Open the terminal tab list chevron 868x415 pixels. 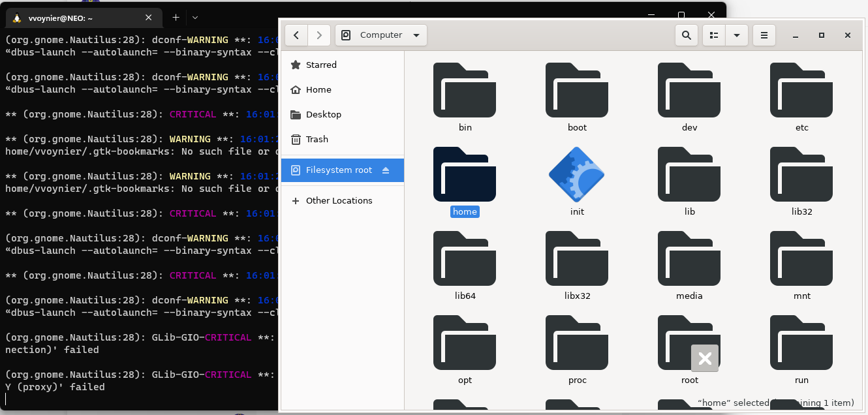194,18
